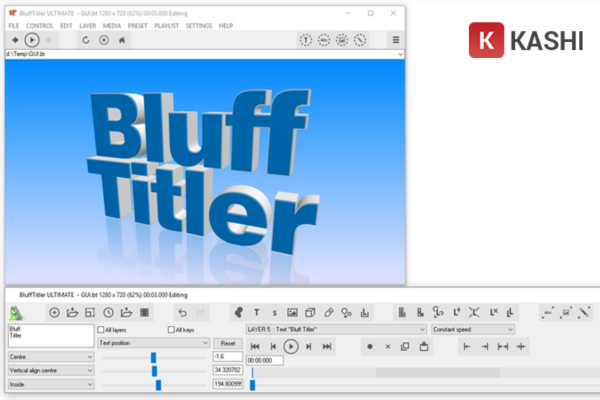Viewport: 600px width, 400px height.
Task: Open the EDIT menu
Action: (66, 26)
